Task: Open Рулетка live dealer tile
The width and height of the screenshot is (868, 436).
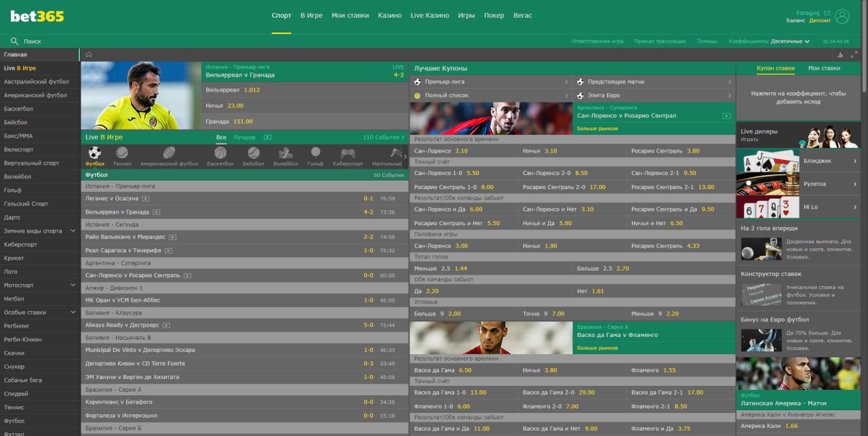Action: click(x=798, y=184)
